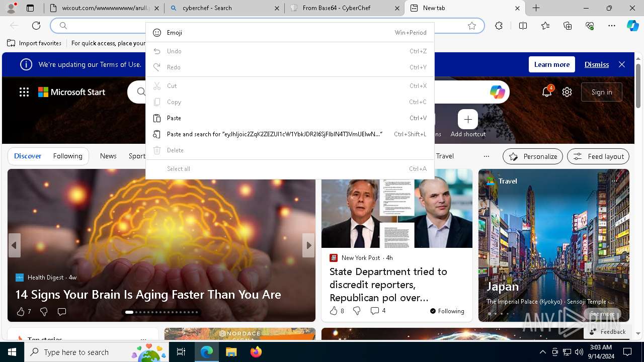The image size is (644, 362).
Task: Open the Feed layout button
Action: pyautogui.click(x=598, y=156)
